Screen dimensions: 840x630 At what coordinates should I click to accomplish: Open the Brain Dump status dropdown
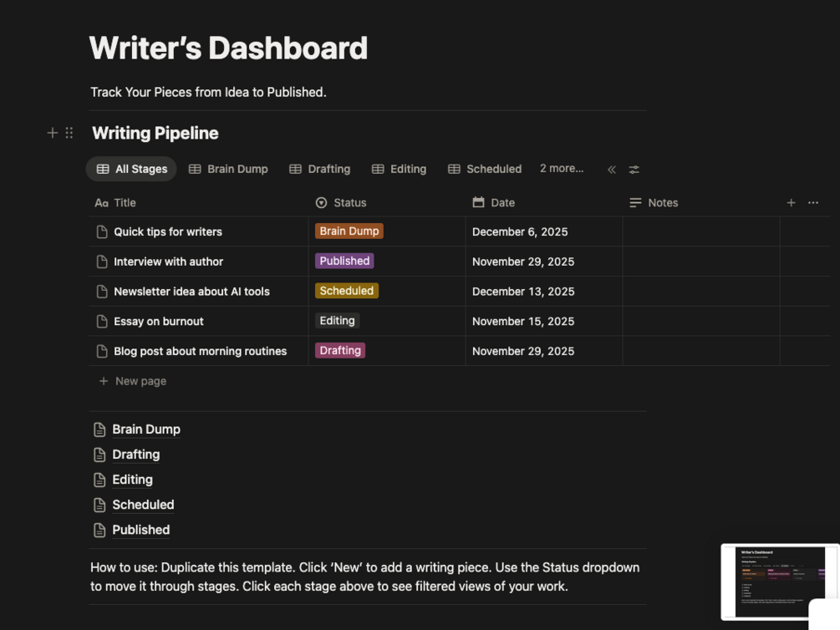[349, 231]
